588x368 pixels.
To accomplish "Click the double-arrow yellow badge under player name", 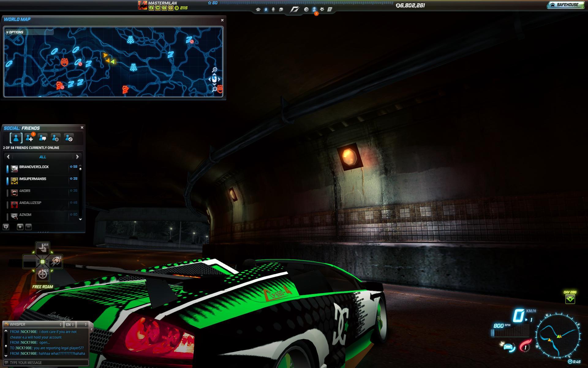I will pyautogui.click(x=157, y=8).
